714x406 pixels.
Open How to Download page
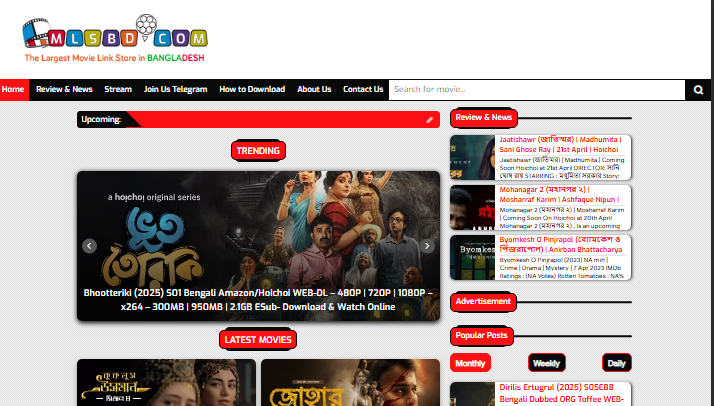pyautogui.click(x=252, y=89)
